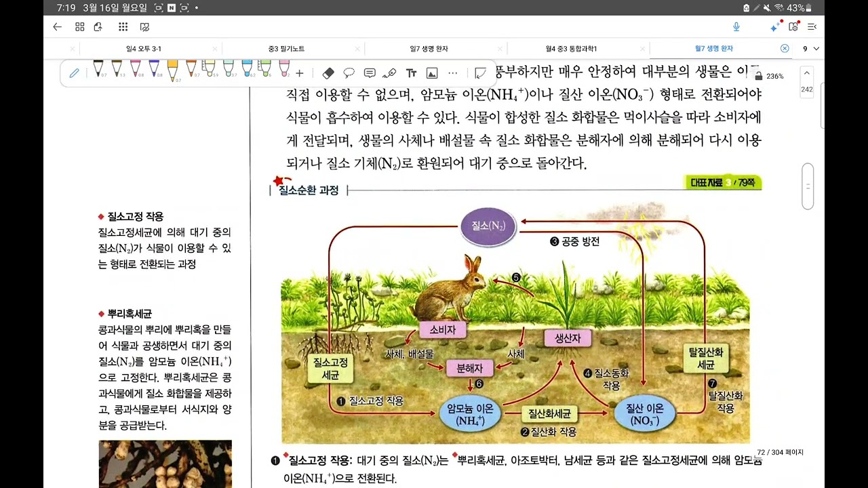
Task: Tap the root nodule photo thumbnail
Action: tap(165, 464)
